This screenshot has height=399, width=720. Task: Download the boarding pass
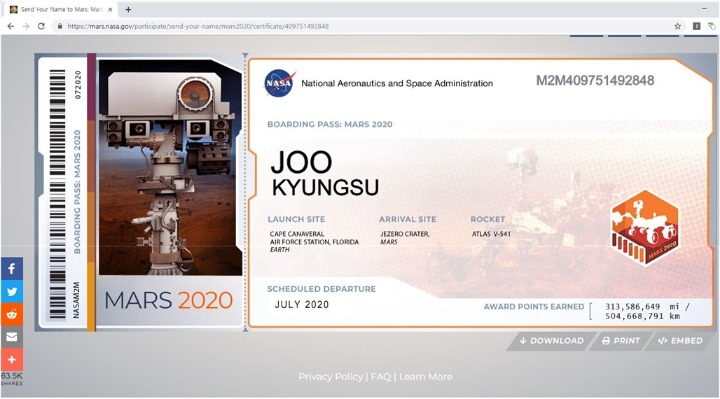pyautogui.click(x=552, y=341)
